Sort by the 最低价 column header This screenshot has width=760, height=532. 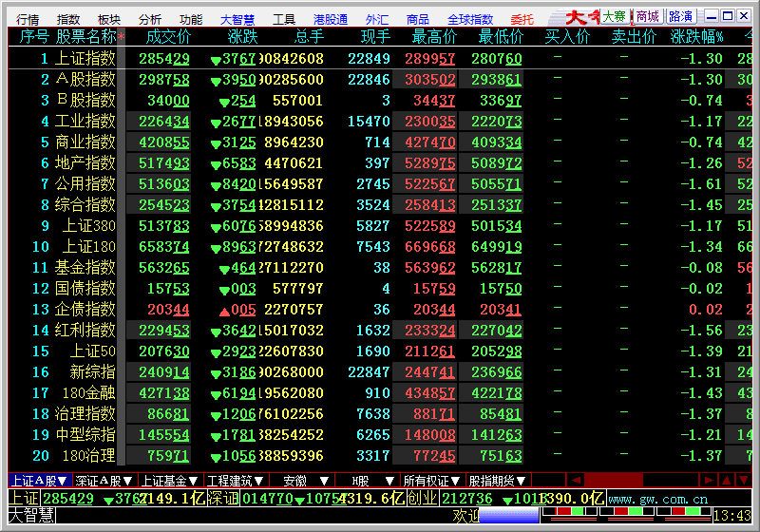point(501,36)
